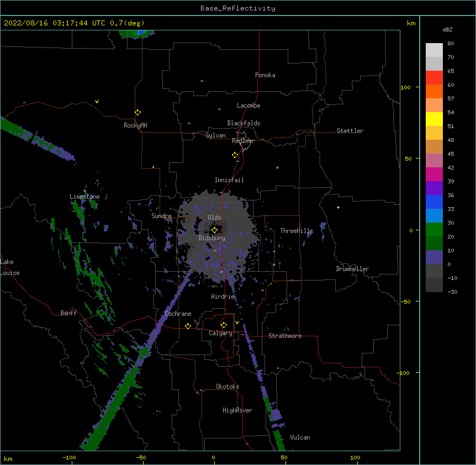Click the Limestone label
Viewport: 476px width, 465px height.
coord(84,197)
